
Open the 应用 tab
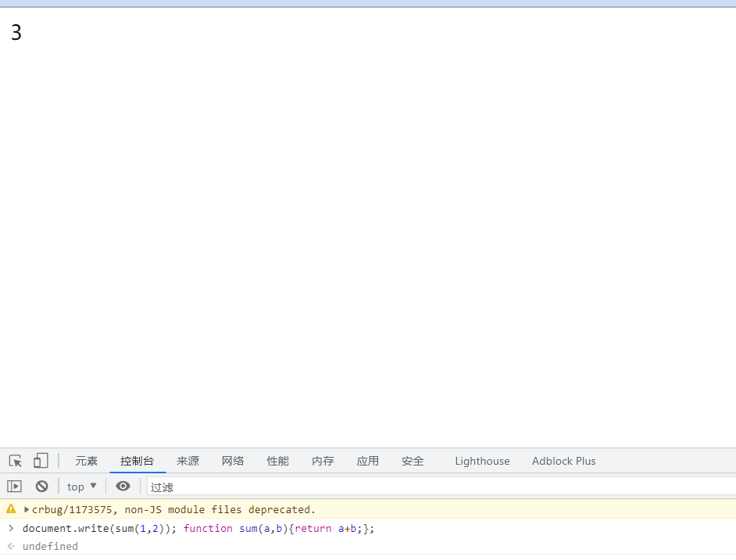(368, 461)
